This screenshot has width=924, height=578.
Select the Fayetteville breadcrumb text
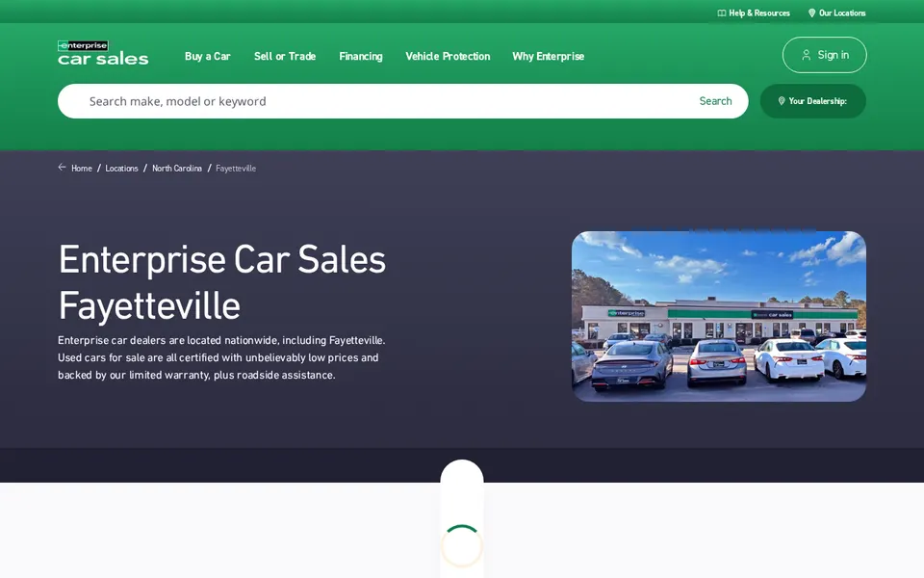click(x=236, y=168)
